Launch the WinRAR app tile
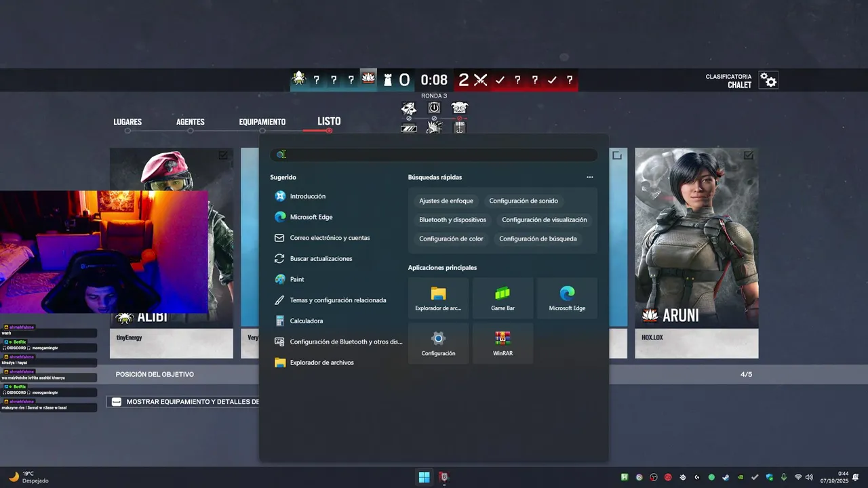Screen dimensions: 868x488 tap(502, 344)
